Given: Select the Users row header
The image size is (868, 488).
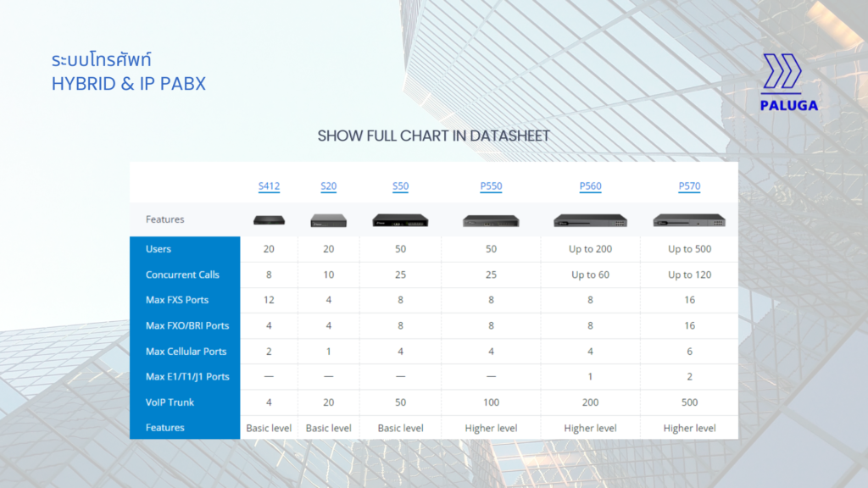Looking at the screenshot, I should [159, 249].
